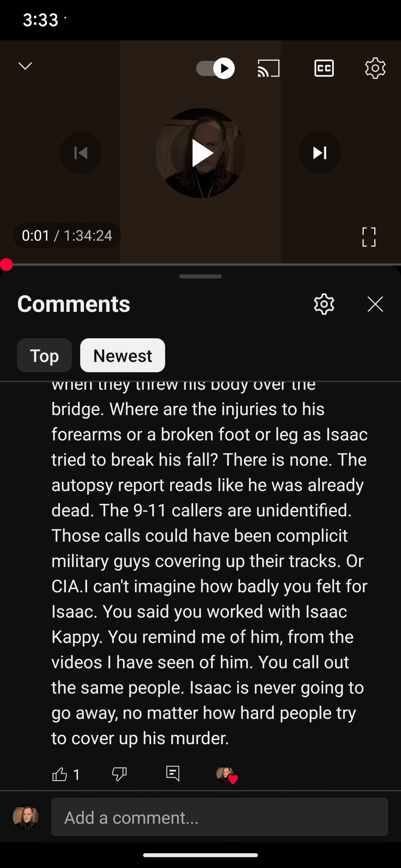Dislike the comment with thumbs down
The image size is (401, 868).
[x=119, y=774]
